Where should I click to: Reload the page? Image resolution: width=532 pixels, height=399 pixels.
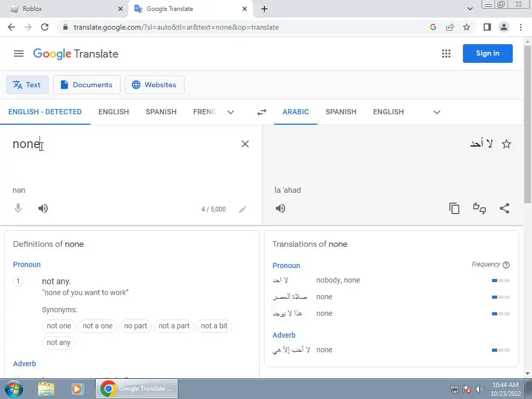point(45,27)
